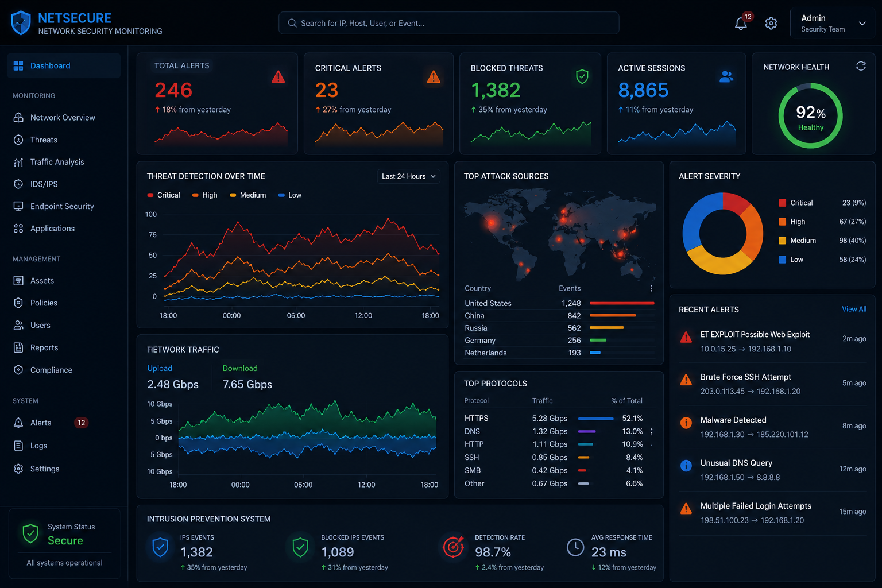Open the Malware Detected alert
Image resolution: width=882 pixels, height=588 pixels.
coord(772,427)
